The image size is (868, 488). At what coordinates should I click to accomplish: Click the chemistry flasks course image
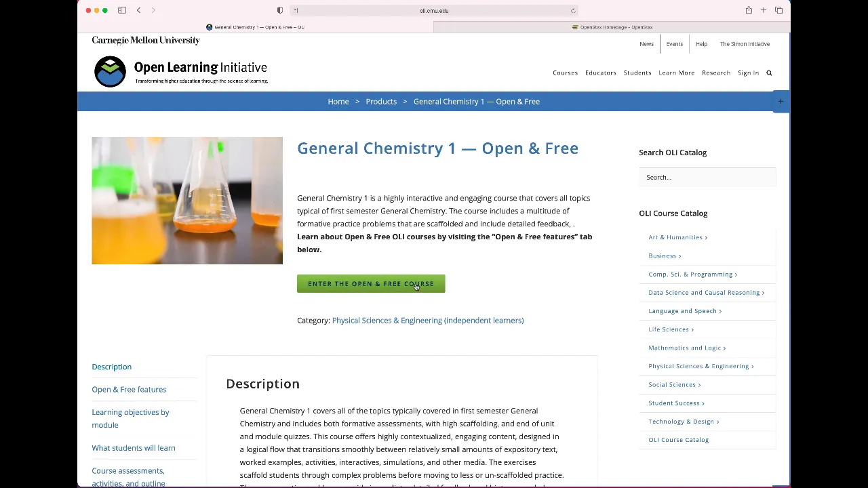(x=187, y=201)
